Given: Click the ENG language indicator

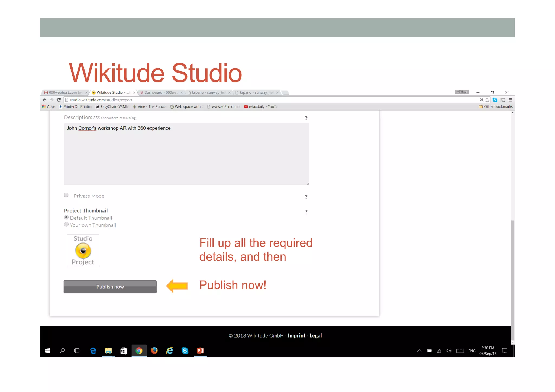Looking at the screenshot, I should pyautogui.click(x=472, y=351).
